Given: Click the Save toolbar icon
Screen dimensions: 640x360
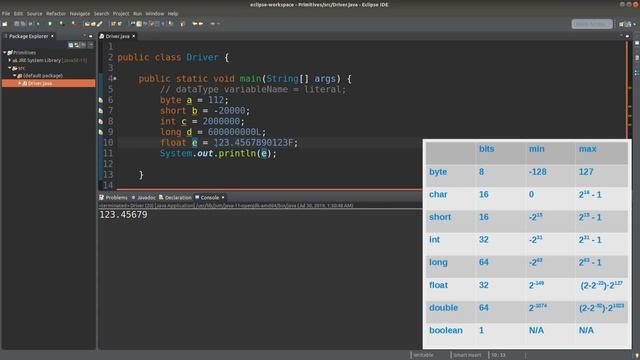Looking at the screenshot, I should click(x=17, y=24).
